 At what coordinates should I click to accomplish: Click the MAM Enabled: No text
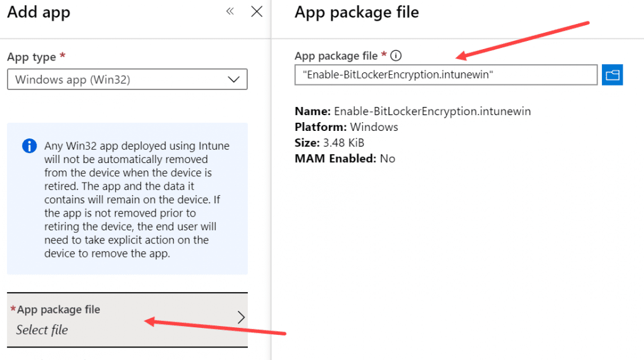point(345,159)
